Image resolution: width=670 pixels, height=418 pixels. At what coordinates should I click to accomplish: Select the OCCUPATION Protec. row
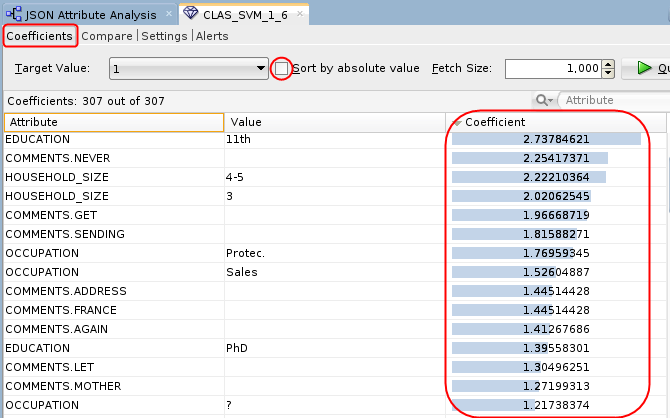(x=335, y=253)
